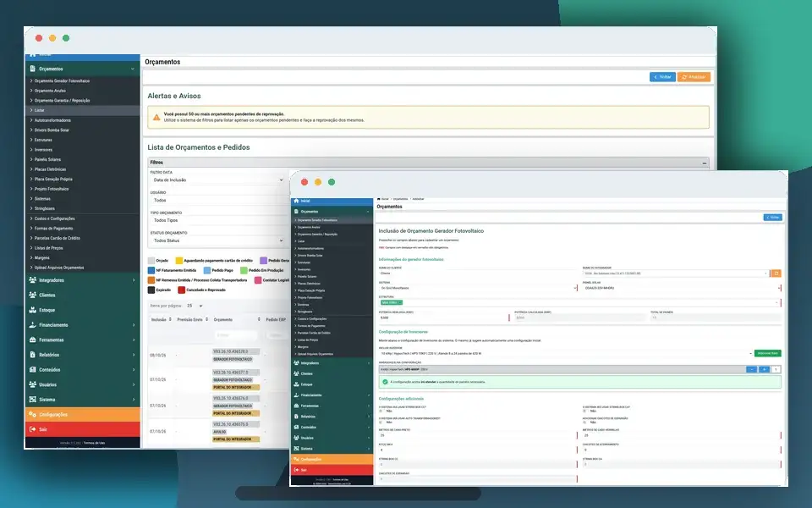Click the Conteúdos icon in the back window
812x508 pixels.
pos(33,370)
